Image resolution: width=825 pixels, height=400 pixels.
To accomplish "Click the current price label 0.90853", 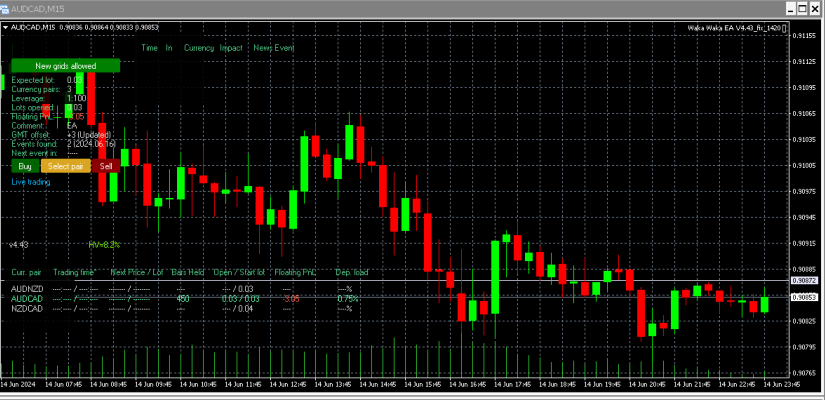I will (x=806, y=297).
